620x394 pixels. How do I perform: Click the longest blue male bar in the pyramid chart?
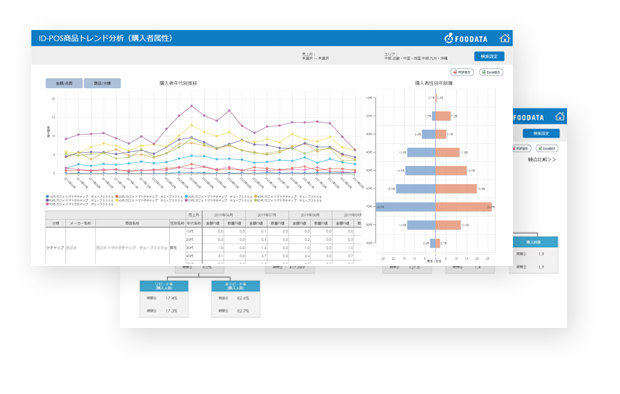pos(406,207)
